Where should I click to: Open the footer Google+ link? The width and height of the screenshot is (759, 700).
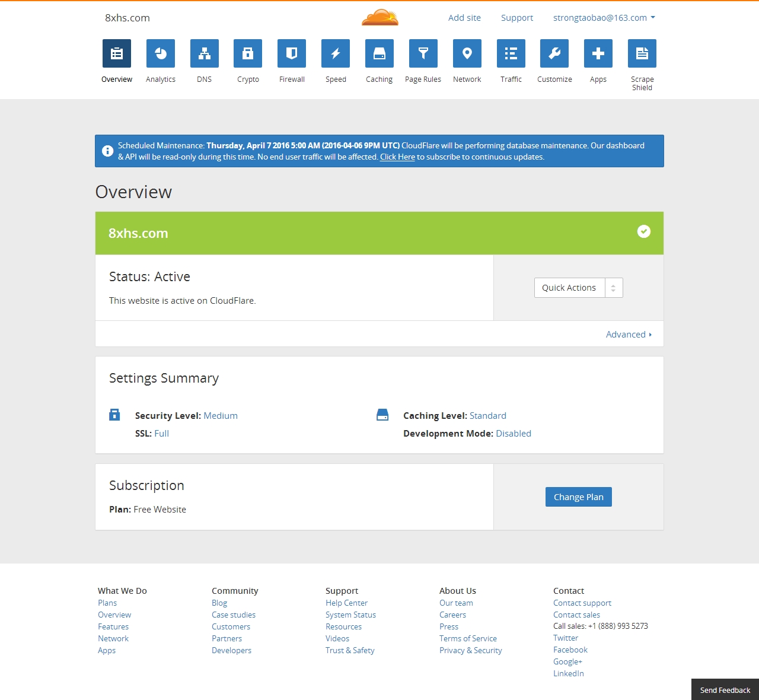[568, 661]
